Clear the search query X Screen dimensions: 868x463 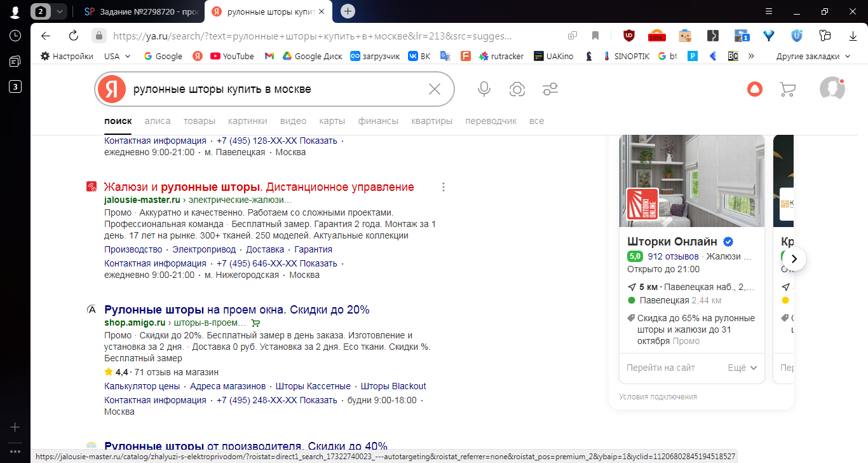[435, 89]
